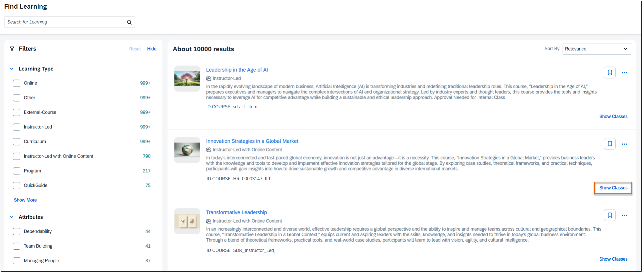
Task: Bookmark Innovation Strategies in a Global Market
Action: 609,144
